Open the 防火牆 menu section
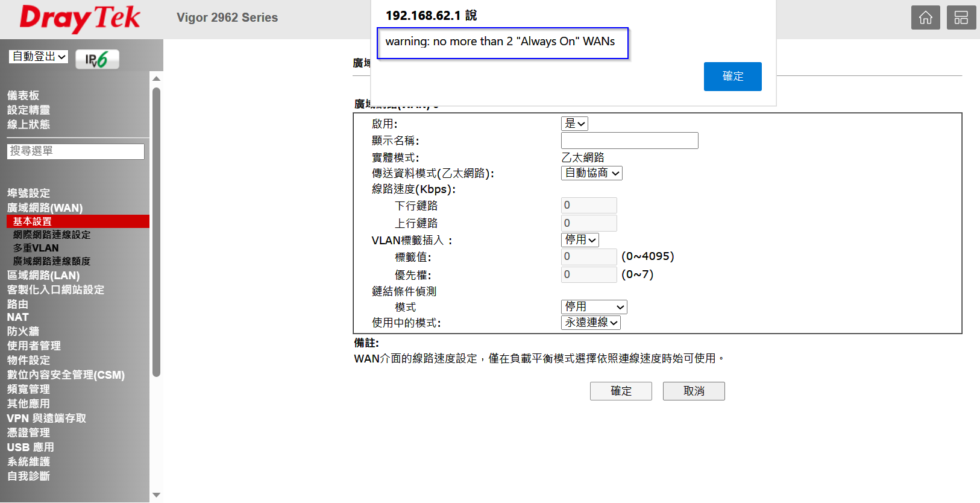 [x=23, y=331]
